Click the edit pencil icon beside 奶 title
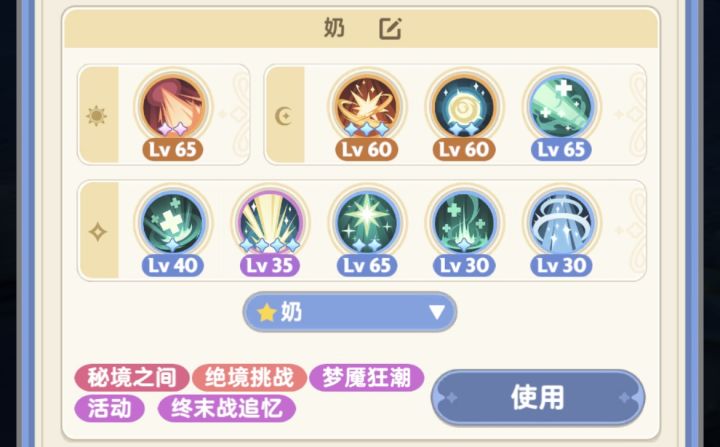The height and width of the screenshot is (447, 720). [x=390, y=29]
